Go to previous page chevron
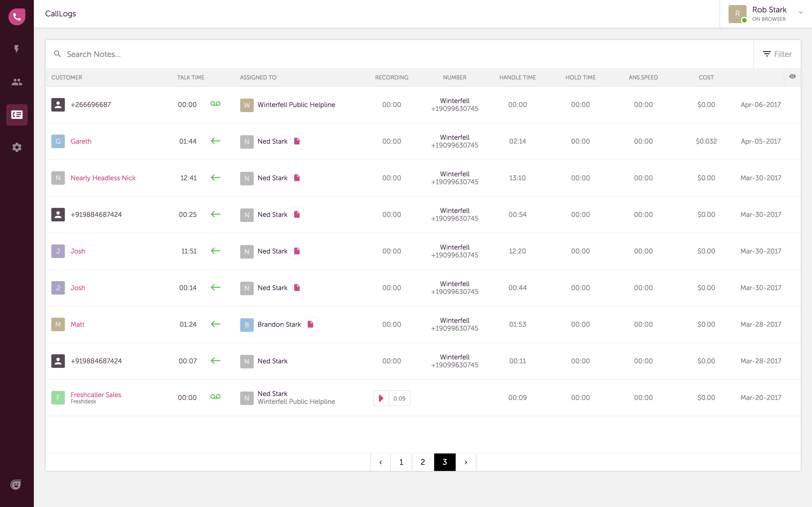Viewport: 812px width, 507px height. 381,462
